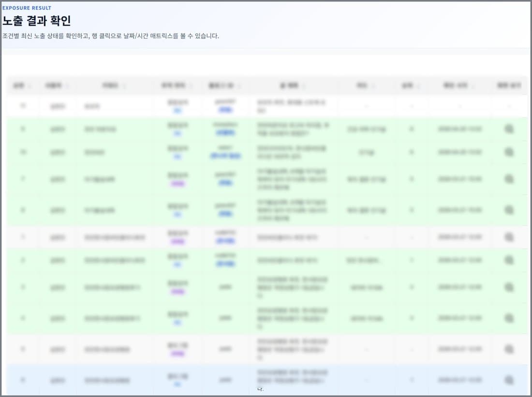This screenshot has height=397, width=532.
Task: Click the purple tag badge in the first gray row
Action: point(177,242)
